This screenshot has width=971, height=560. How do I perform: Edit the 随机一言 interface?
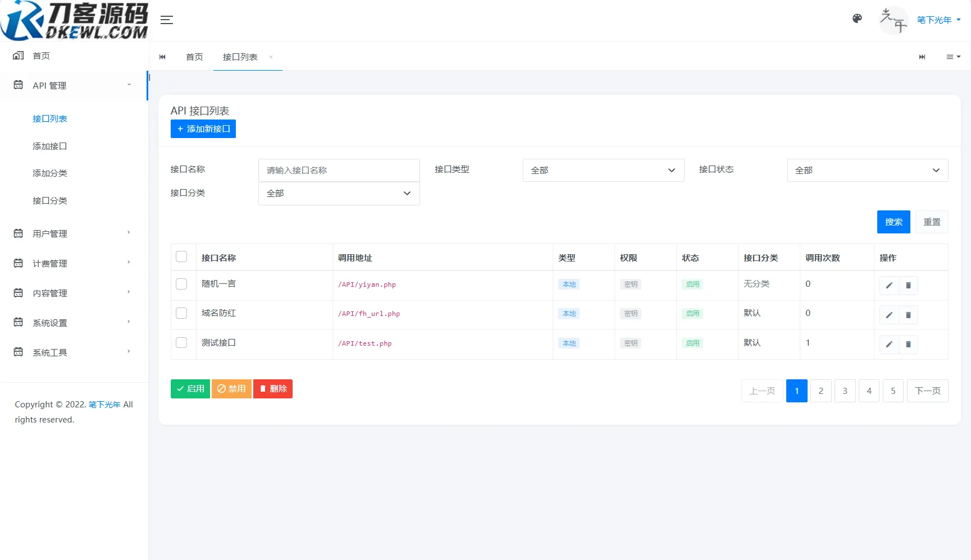pos(889,285)
